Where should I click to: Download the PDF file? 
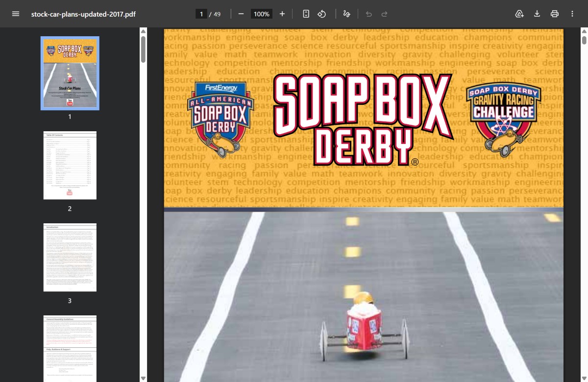(537, 14)
